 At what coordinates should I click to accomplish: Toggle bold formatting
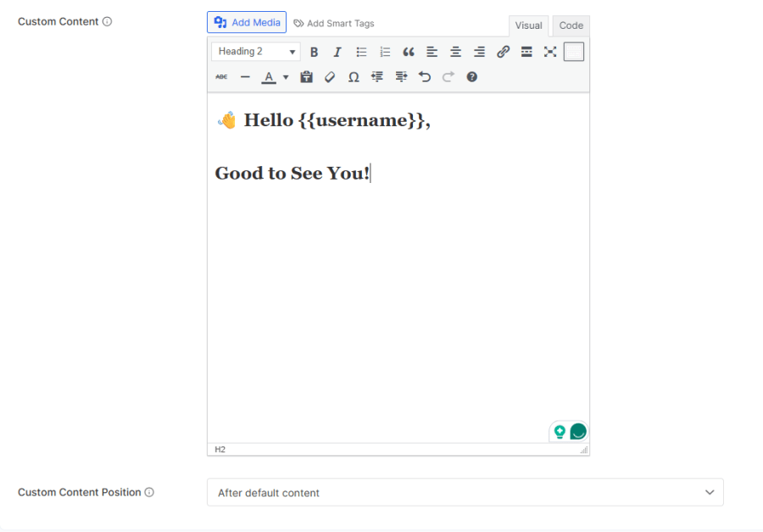coord(314,52)
